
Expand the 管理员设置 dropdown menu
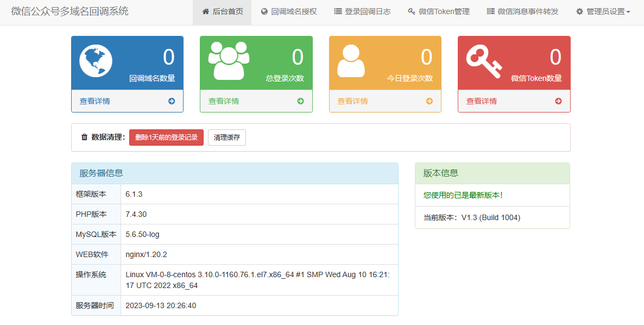click(603, 11)
